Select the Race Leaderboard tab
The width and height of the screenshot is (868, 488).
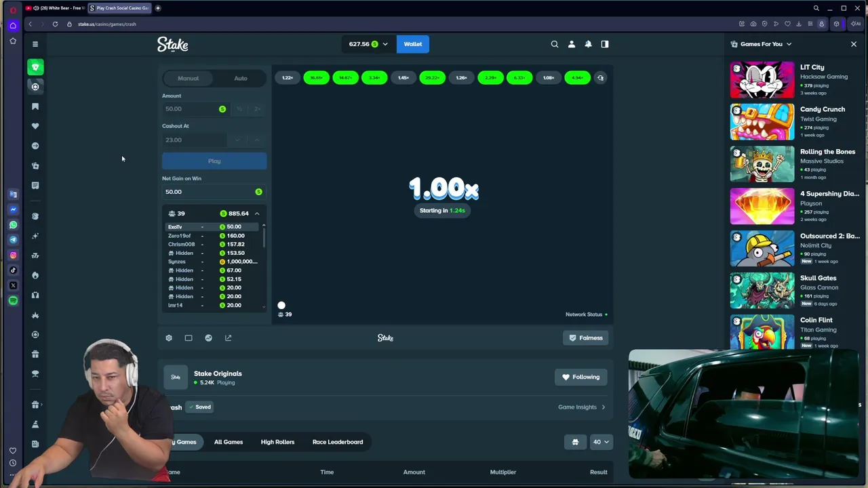pyautogui.click(x=338, y=442)
